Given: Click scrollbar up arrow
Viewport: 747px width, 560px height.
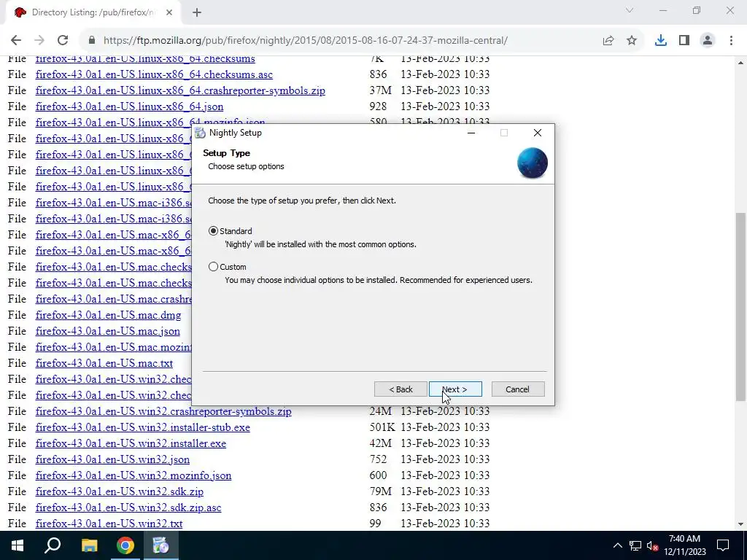Looking at the screenshot, I should click(741, 63).
